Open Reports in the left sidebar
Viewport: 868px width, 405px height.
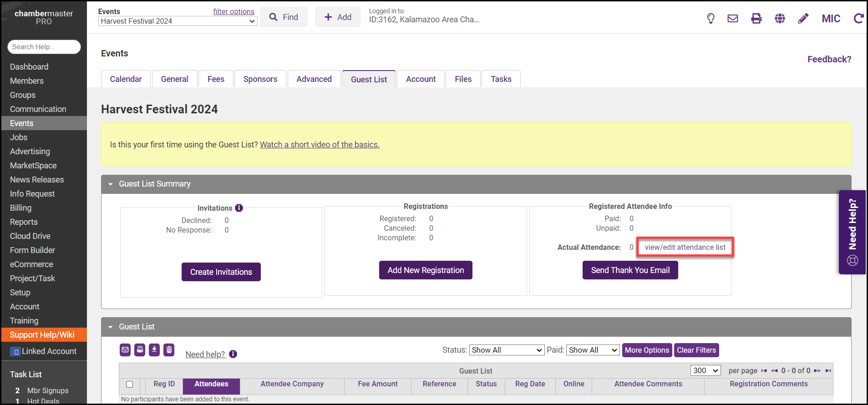click(24, 222)
